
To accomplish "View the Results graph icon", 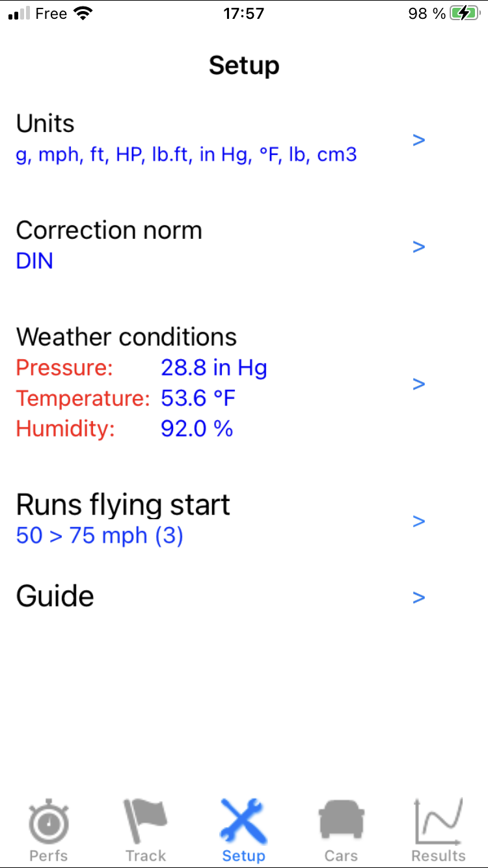I will (x=439, y=822).
